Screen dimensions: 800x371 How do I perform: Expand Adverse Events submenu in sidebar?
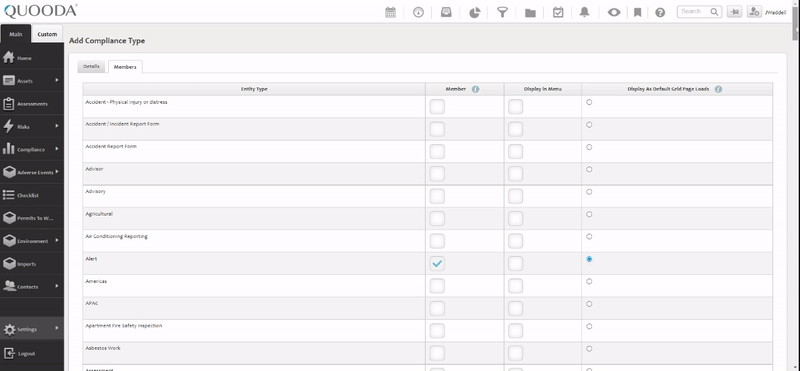[x=57, y=171]
